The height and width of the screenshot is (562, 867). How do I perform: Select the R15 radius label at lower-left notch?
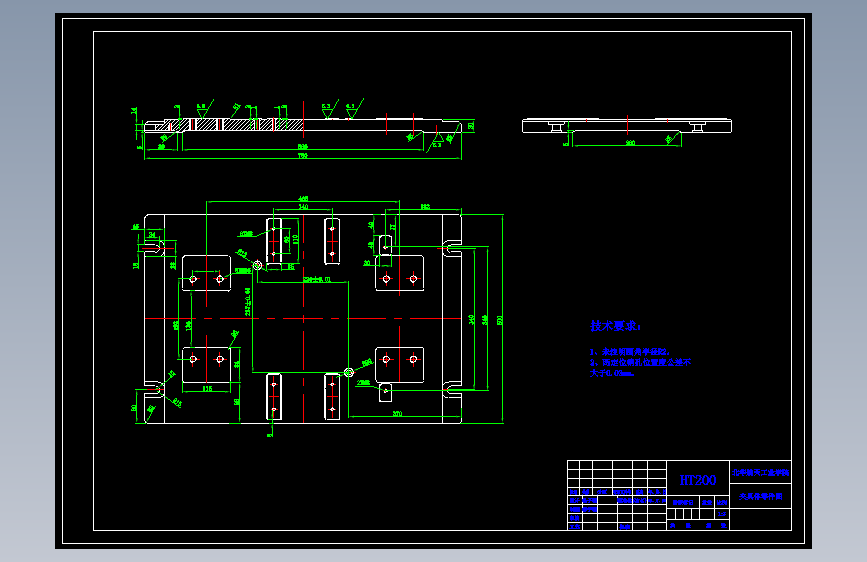click(x=177, y=403)
